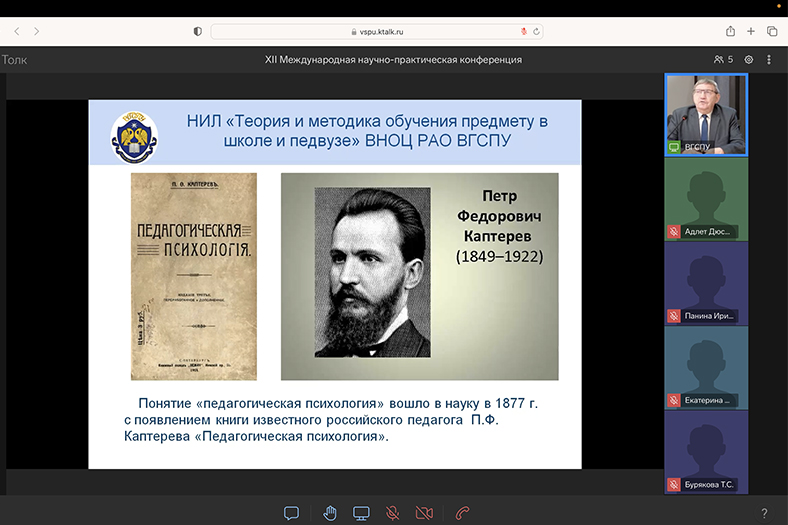Unmute your microphone
Image resolution: width=788 pixels, height=525 pixels.
point(393,513)
